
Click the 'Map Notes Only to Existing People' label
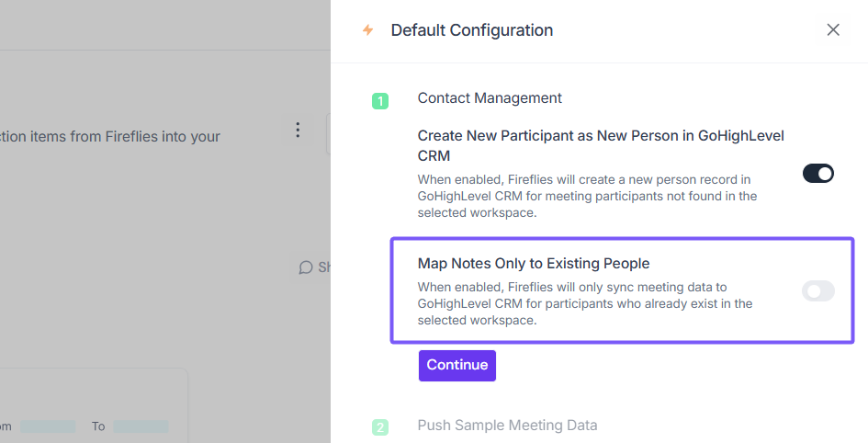pyautogui.click(x=534, y=264)
